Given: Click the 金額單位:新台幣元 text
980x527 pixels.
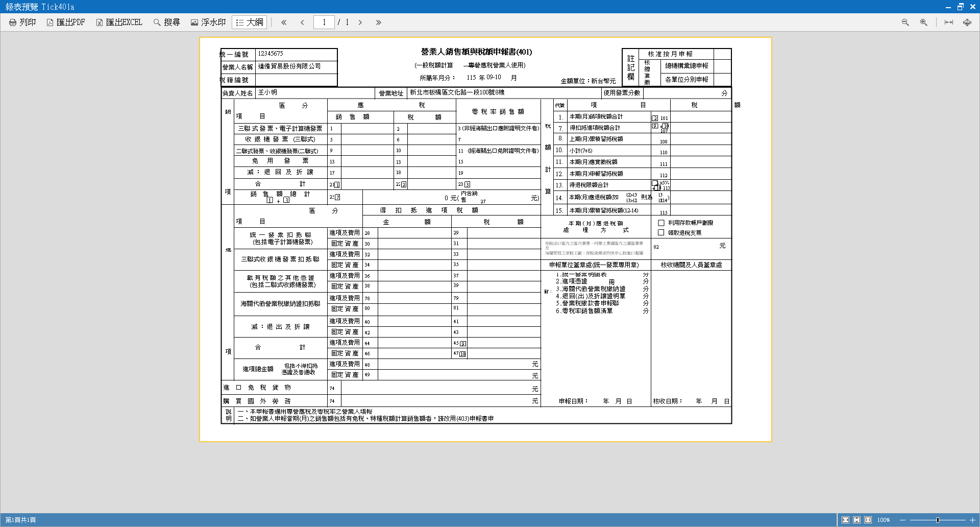Looking at the screenshot, I should 588,81.
